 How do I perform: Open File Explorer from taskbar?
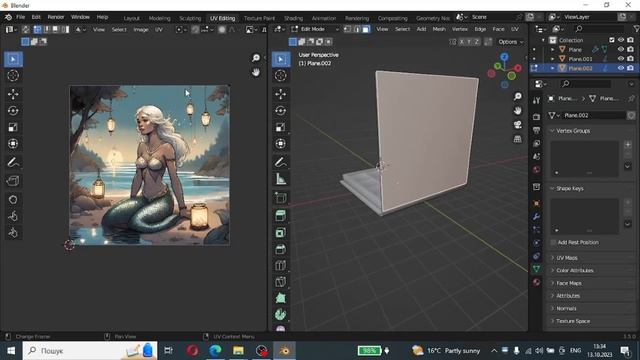pos(238,351)
